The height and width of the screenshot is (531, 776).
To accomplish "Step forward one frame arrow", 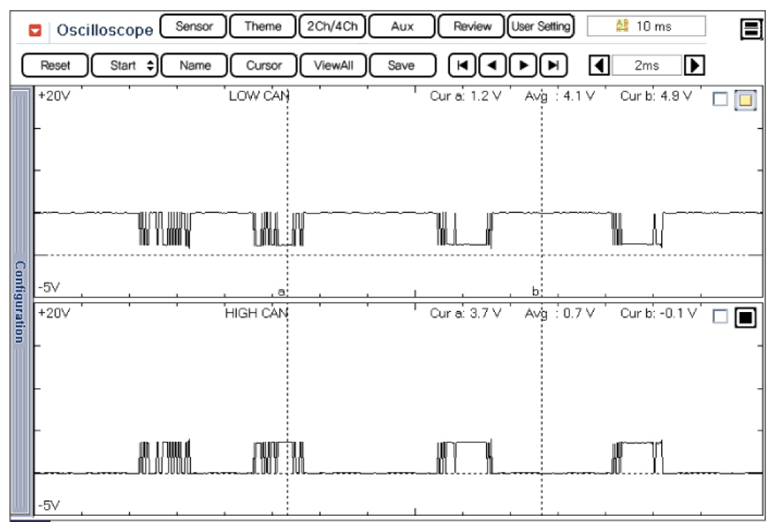I will [522, 66].
